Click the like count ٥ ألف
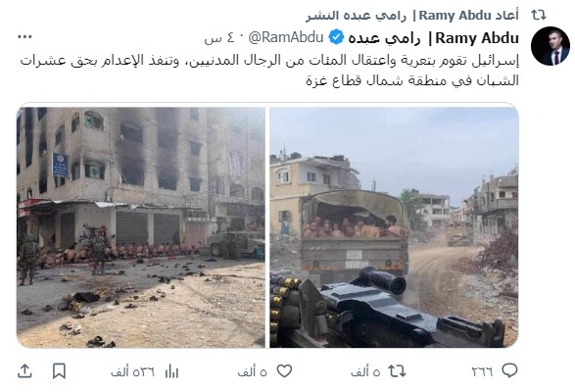The image size is (575, 392). pyautogui.click(x=252, y=371)
